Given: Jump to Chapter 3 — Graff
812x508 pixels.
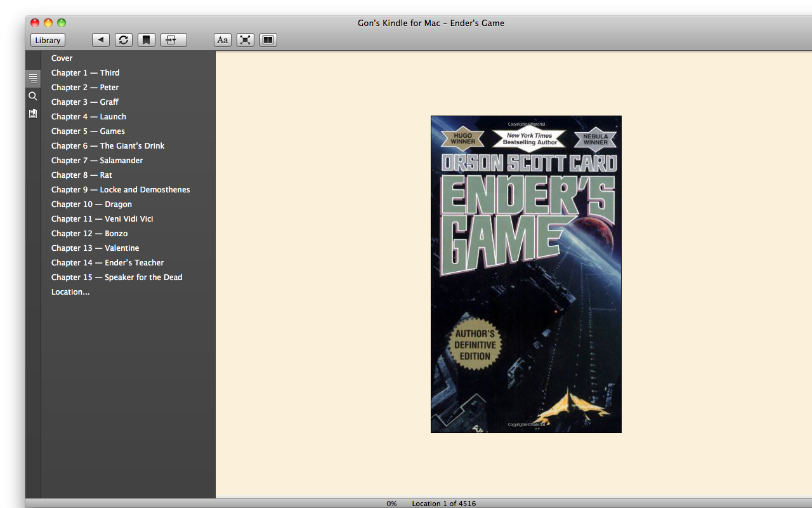Looking at the screenshot, I should 85,102.
